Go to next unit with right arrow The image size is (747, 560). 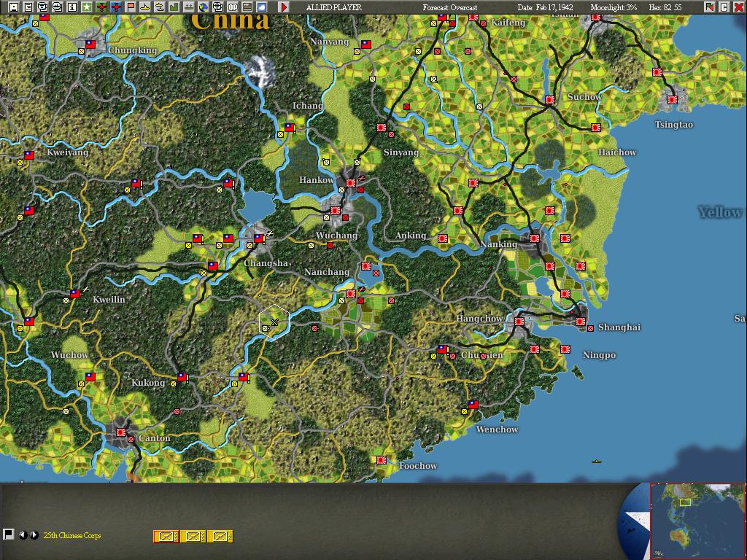34,535
